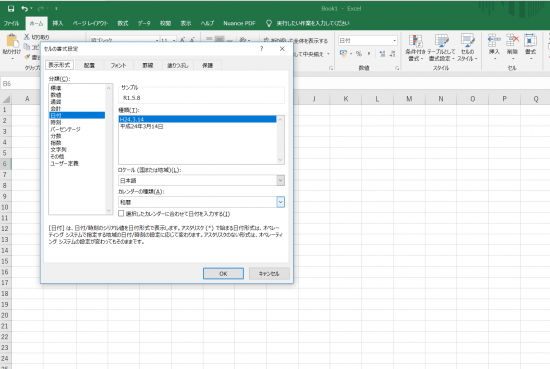Click the Undo arrow icon
Viewport: 550px width, 369px height.
(x=25, y=9)
